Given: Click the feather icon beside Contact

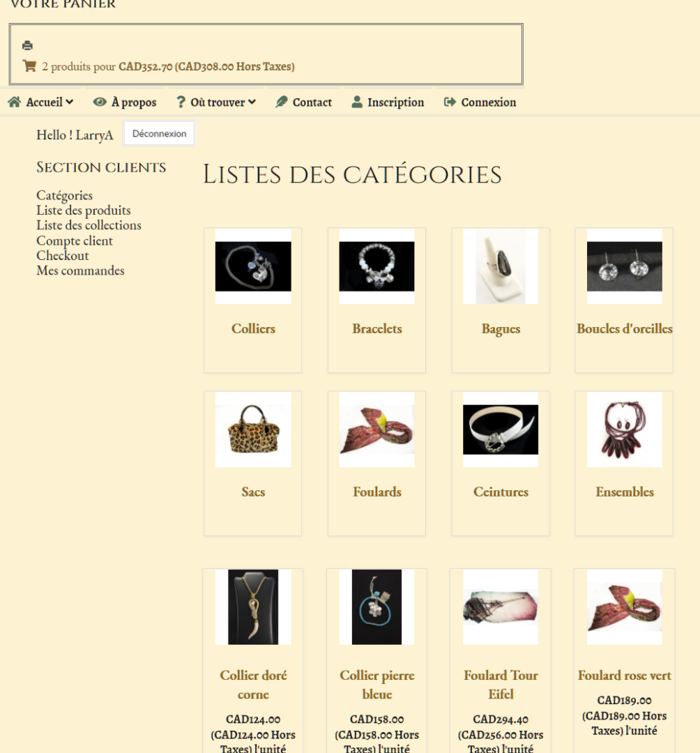Looking at the screenshot, I should 282,102.
